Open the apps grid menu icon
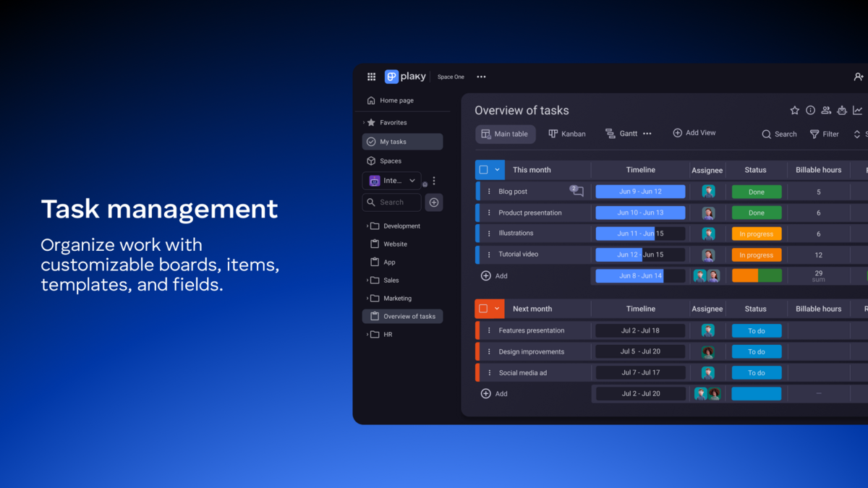Image resolution: width=868 pixels, height=488 pixels. (371, 77)
